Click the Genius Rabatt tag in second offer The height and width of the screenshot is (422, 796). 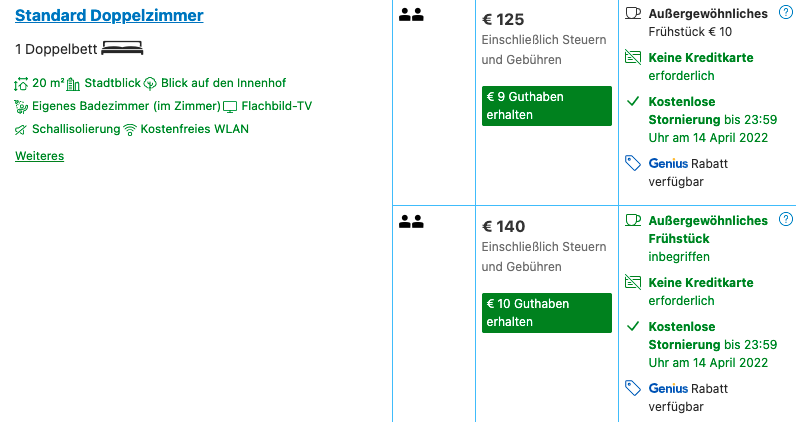point(633,388)
